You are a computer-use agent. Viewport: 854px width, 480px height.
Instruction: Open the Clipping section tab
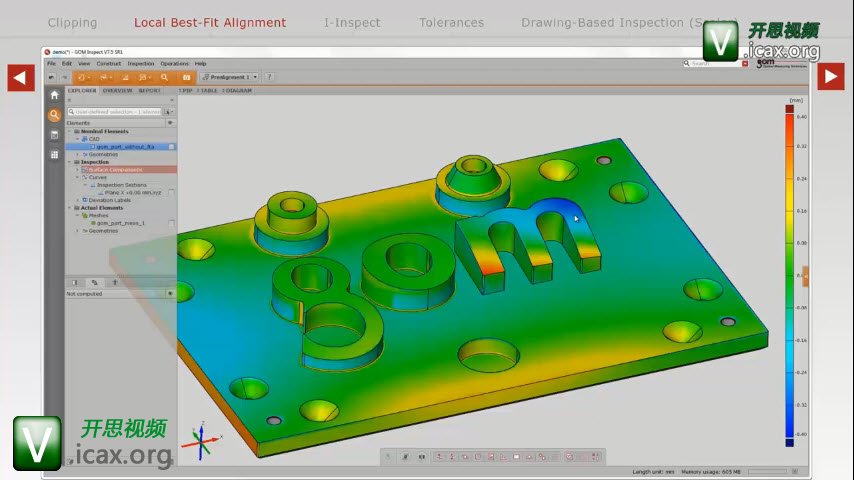pos(72,23)
